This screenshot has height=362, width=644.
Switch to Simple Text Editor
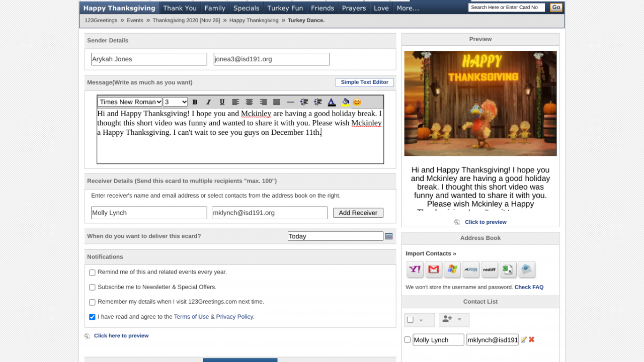coord(365,82)
